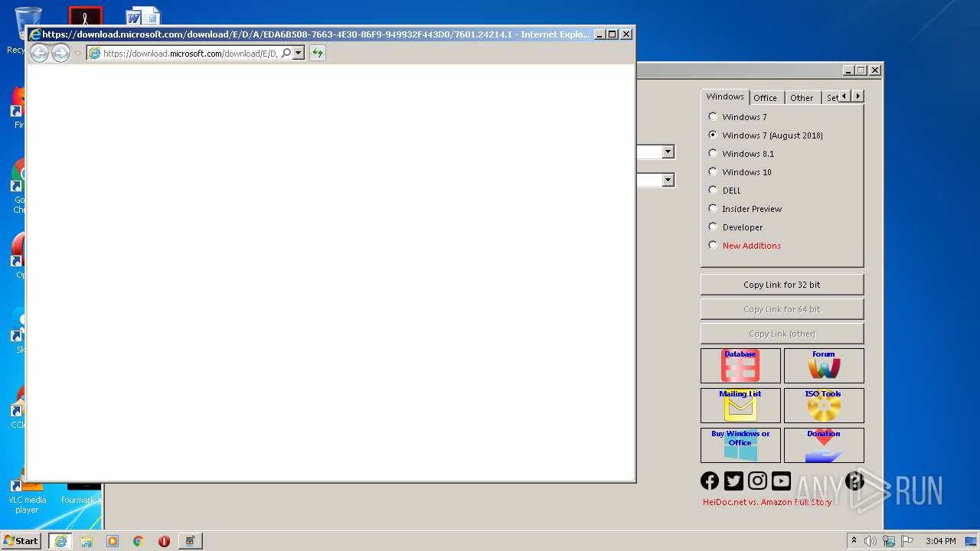Expand the lower dropdown in ISO downloader
The image size is (980, 551).
668,180
